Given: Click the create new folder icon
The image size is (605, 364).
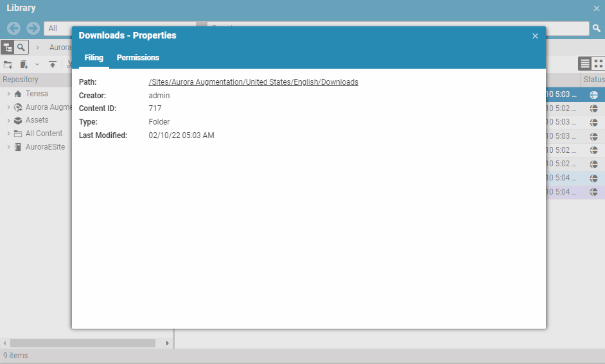Looking at the screenshot, I should pos(8,64).
